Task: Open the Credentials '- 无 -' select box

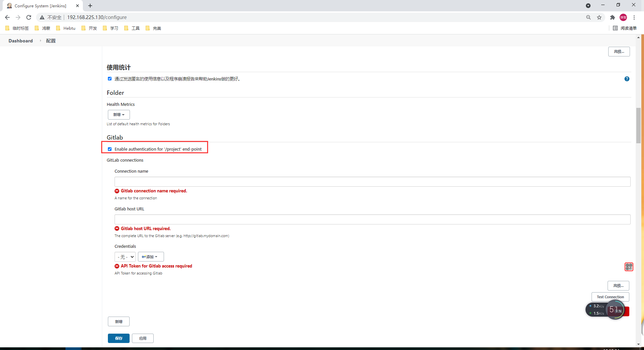Action: [x=125, y=257]
